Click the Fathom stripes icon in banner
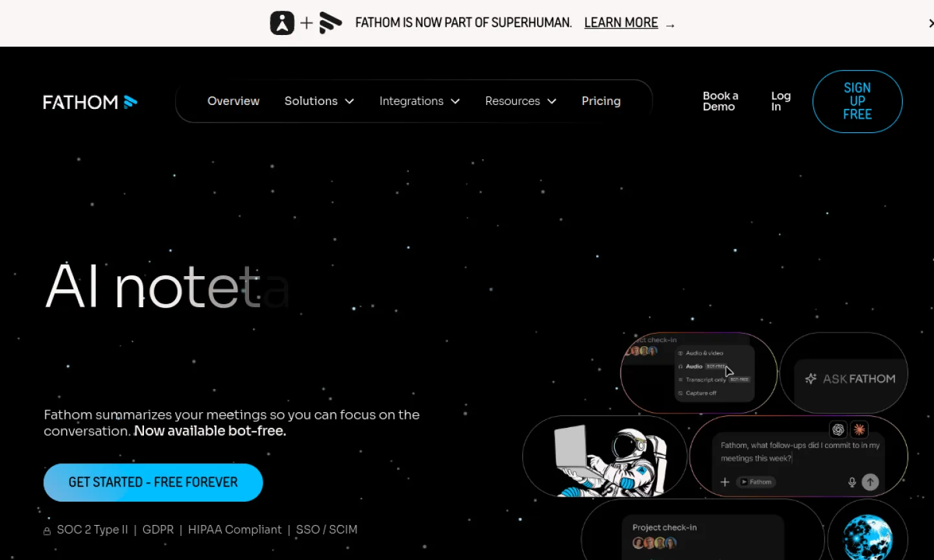Image resolution: width=934 pixels, height=560 pixels. (x=330, y=23)
